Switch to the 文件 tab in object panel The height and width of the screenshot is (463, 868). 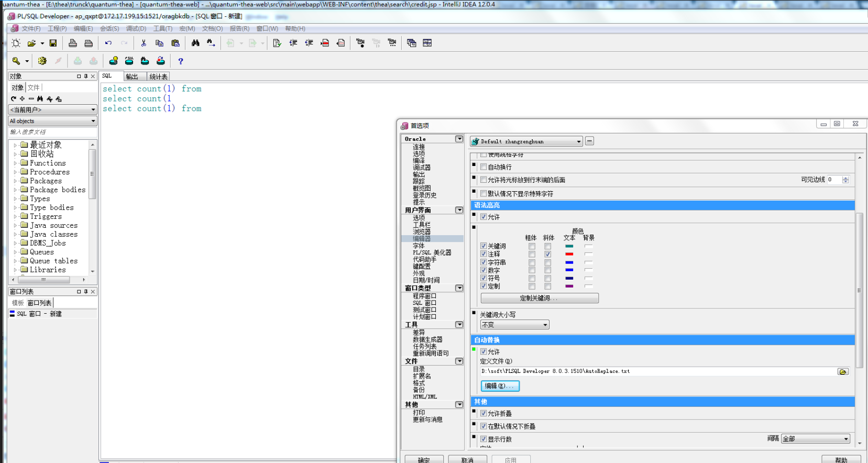coord(34,87)
